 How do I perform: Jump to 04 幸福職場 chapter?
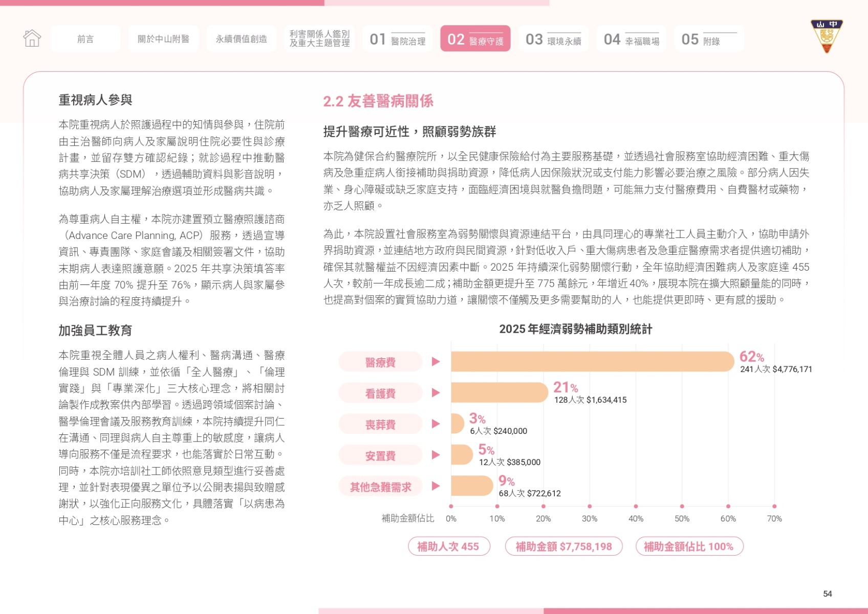coord(632,39)
